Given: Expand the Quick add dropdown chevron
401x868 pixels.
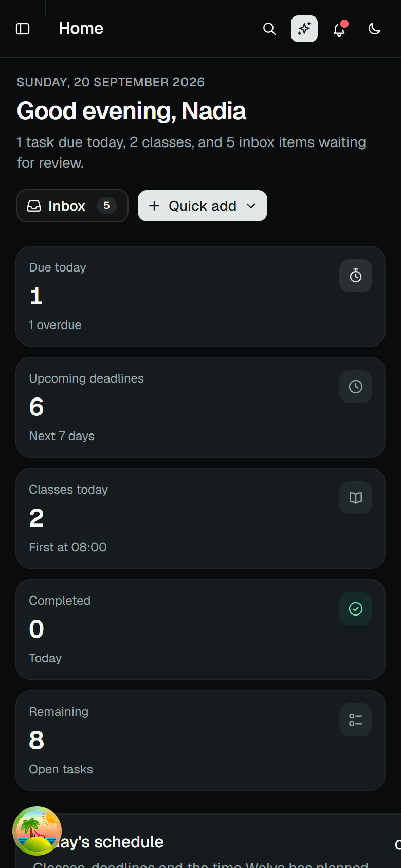Looking at the screenshot, I should click(x=251, y=206).
